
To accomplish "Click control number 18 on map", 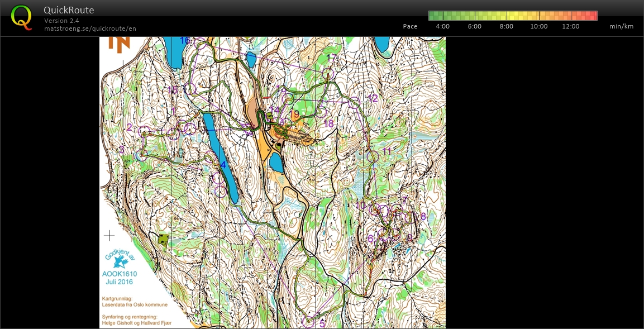I will [x=328, y=123].
